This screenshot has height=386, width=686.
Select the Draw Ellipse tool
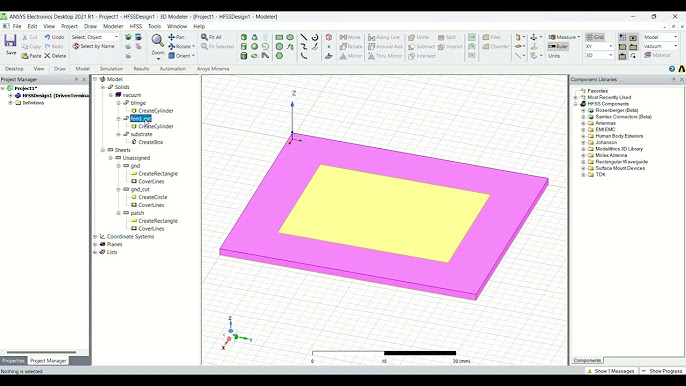pos(290,37)
